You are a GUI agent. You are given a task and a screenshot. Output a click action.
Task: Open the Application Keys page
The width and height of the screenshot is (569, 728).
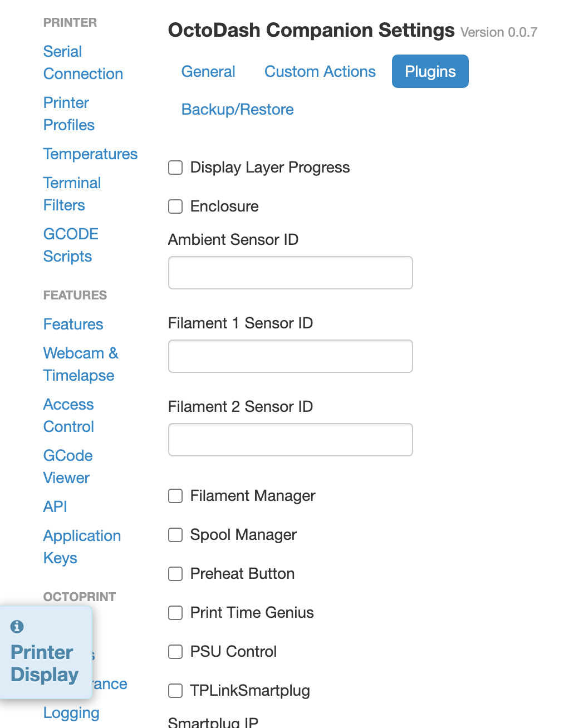pos(82,547)
